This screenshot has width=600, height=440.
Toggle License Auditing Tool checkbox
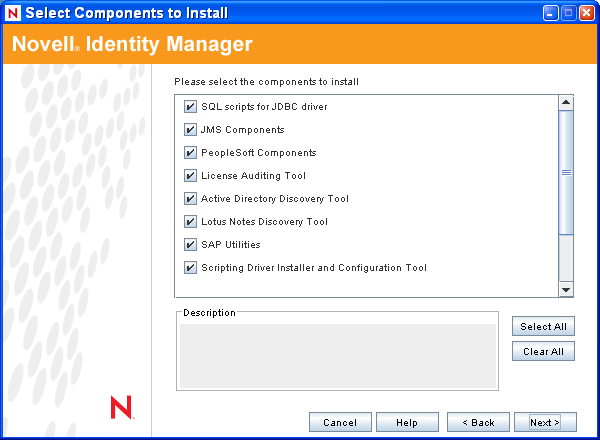(190, 175)
